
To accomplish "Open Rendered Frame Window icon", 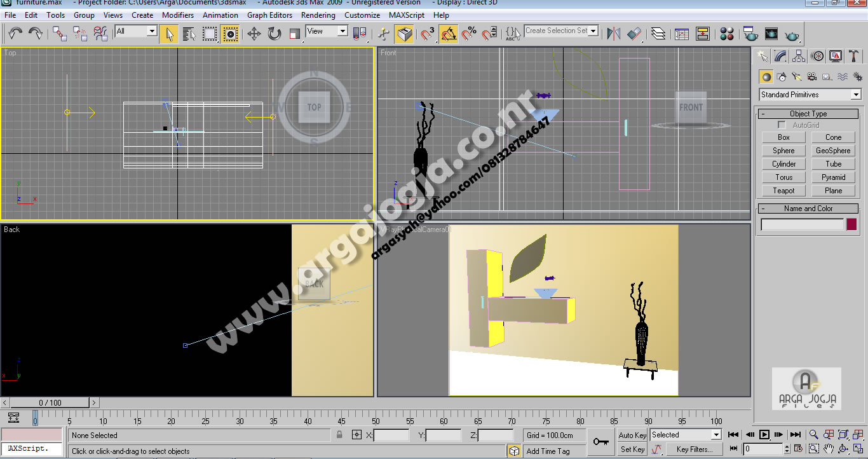I will pyautogui.click(x=771, y=33).
